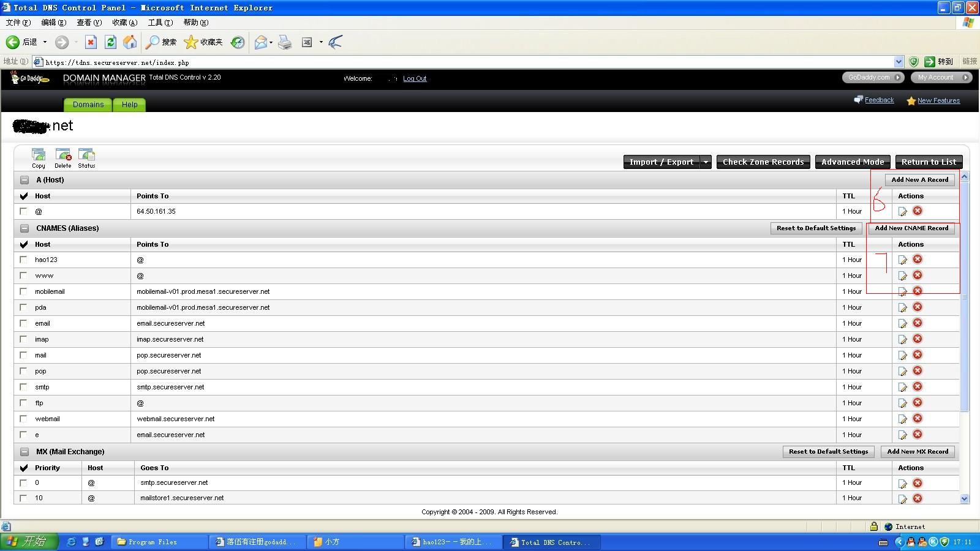The width and height of the screenshot is (980, 551).
Task: Collapse the CNAMES (Aliases) section
Action: (24, 228)
